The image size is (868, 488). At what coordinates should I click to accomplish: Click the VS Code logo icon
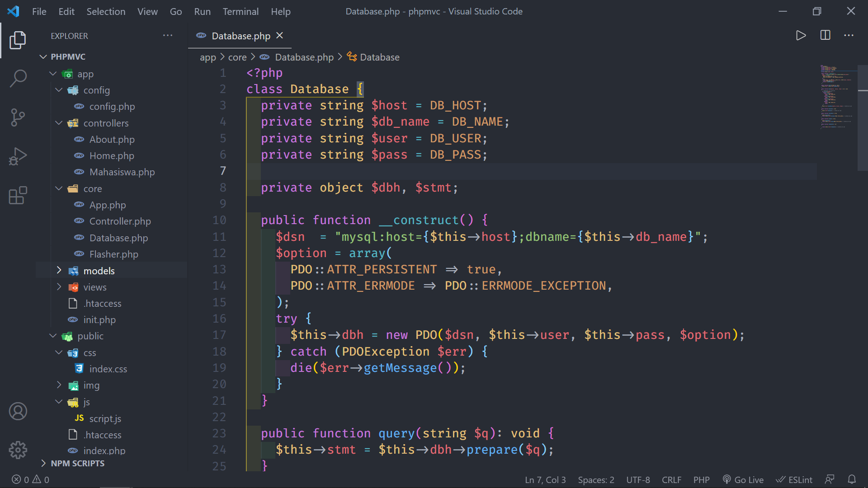(13, 11)
